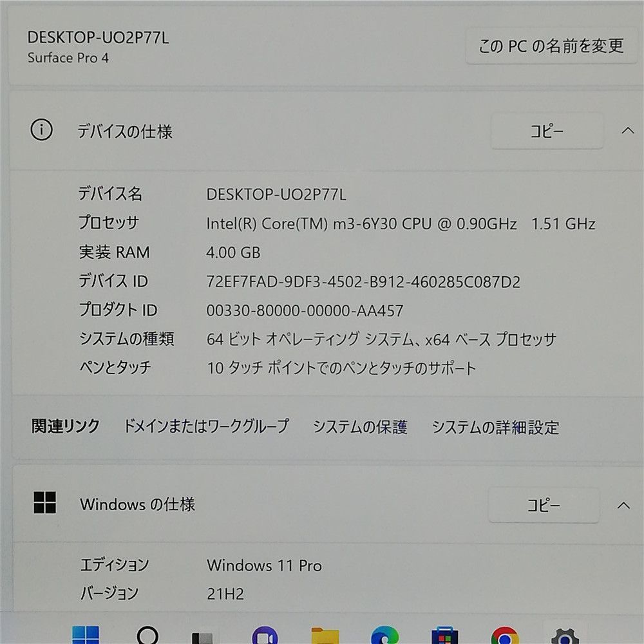Click the info icon beside デバイスの仕様
This screenshot has height=644, width=644.
41,130
